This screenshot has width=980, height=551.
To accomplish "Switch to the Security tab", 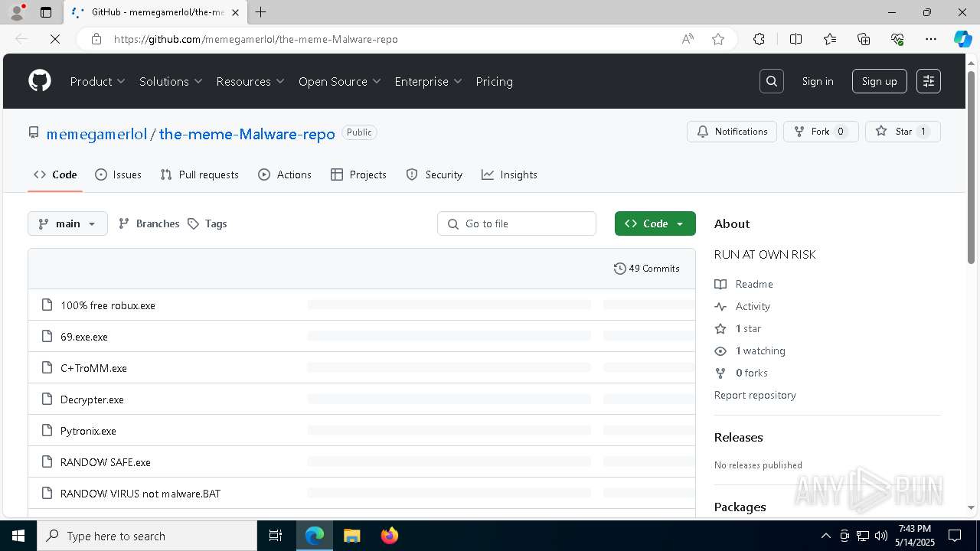I will click(x=434, y=174).
